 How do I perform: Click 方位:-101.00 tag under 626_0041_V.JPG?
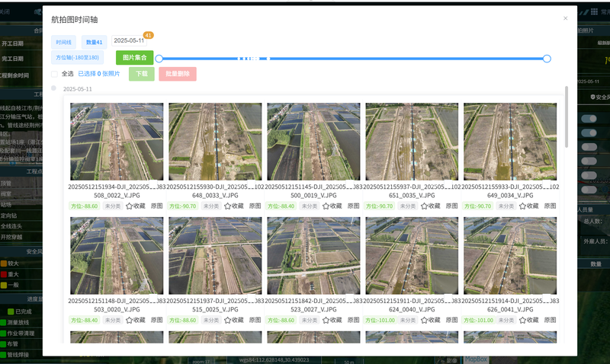point(479,321)
